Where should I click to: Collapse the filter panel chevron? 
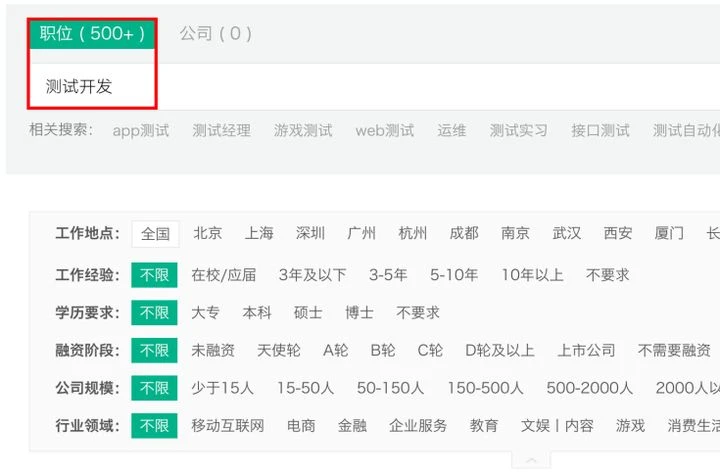tap(532, 461)
